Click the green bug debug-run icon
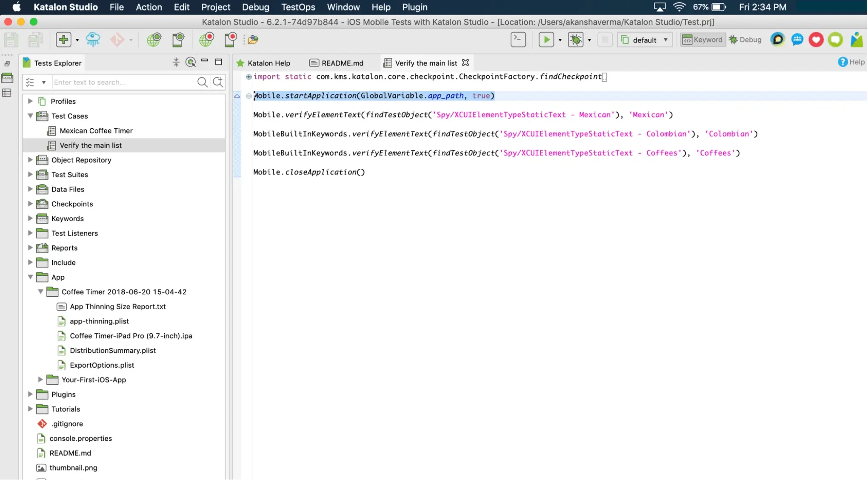Viewport: 868px width, 494px height. [576, 40]
